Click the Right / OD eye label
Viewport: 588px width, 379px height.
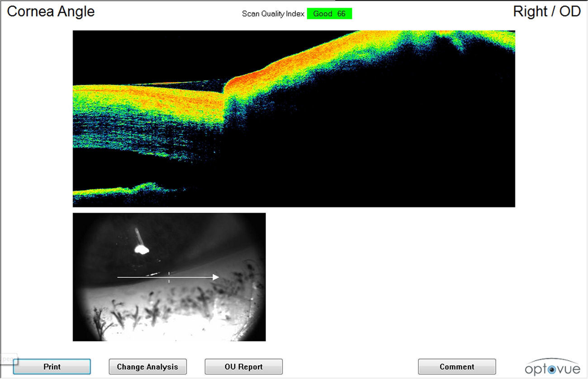(x=546, y=11)
